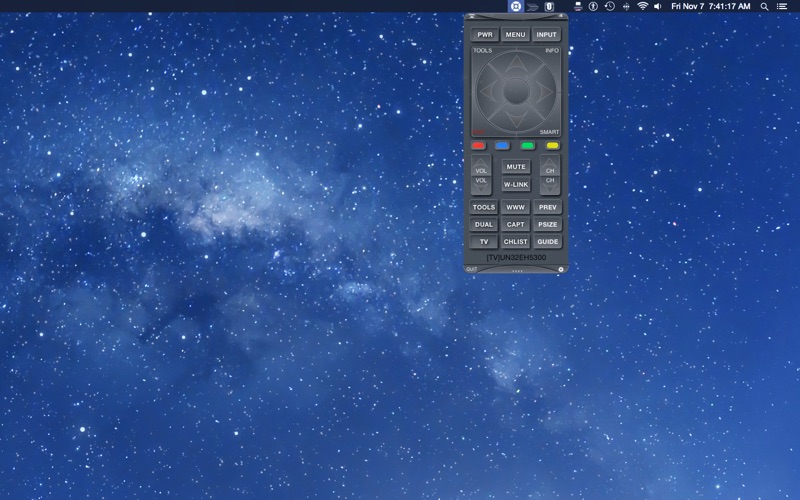Screen dimensions: 800x500
Task: Click the down arrow on the directional pad
Action: pos(516,120)
